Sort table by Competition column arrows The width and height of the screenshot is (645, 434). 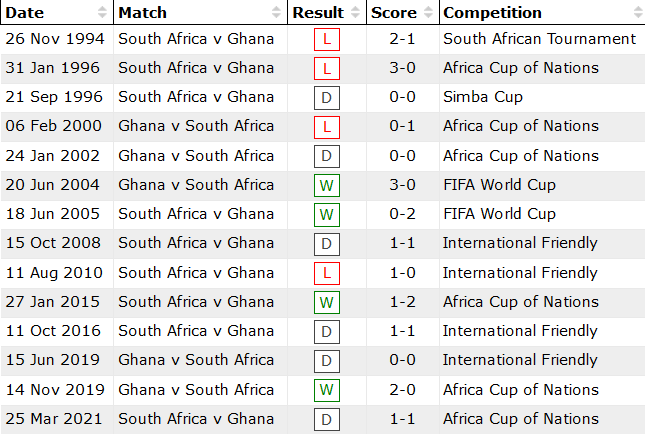638,13
